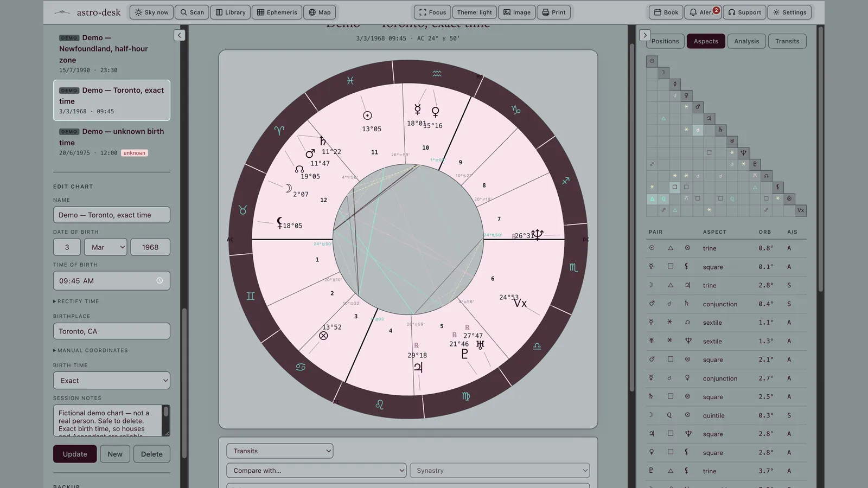Click the Vertex Vx marker in chart

click(520, 303)
